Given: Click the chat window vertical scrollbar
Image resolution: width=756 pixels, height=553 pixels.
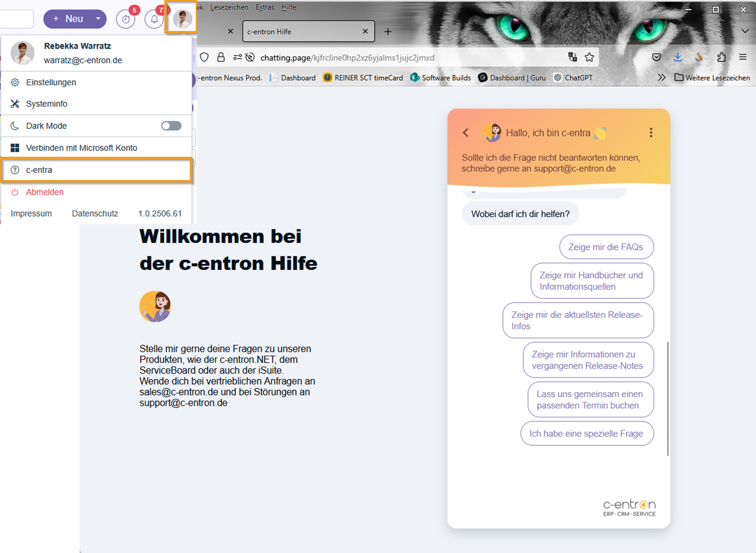Looking at the screenshot, I should coord(668,398).
